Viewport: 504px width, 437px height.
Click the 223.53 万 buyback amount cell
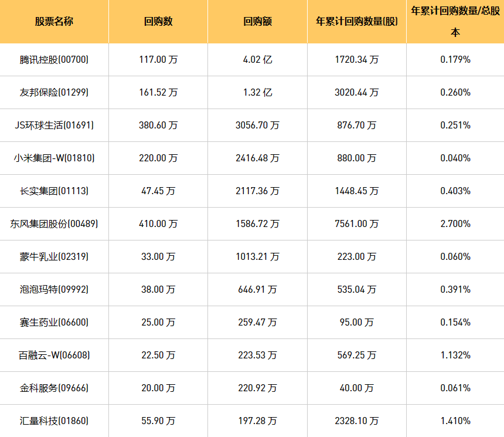point(257,355)
